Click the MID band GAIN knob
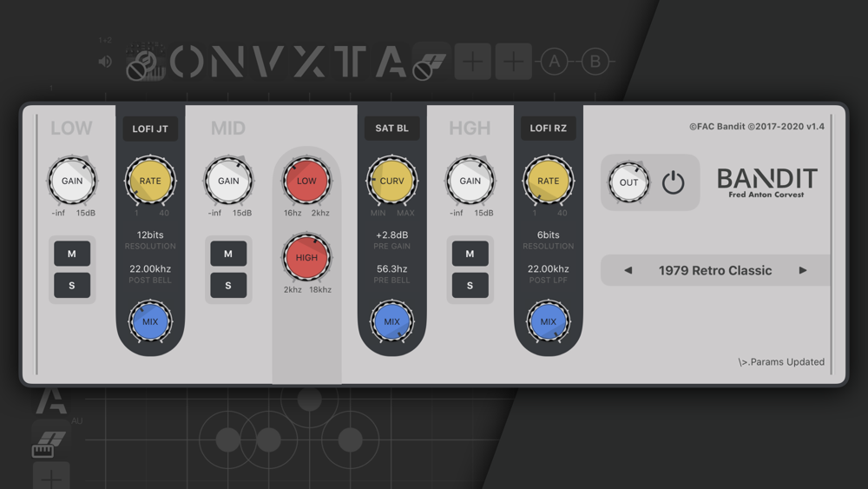Screen dimensions: 868x489 [228, 181]
